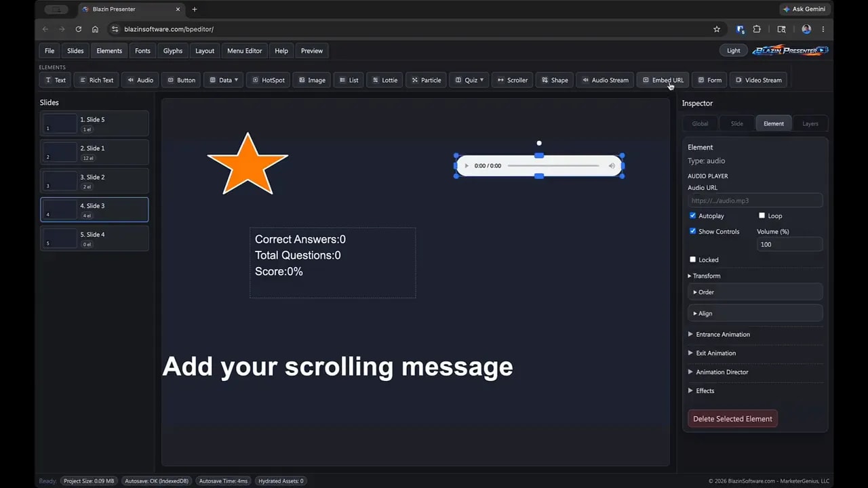Insert an Image element
868x488 pixels.
click(312, 80)
